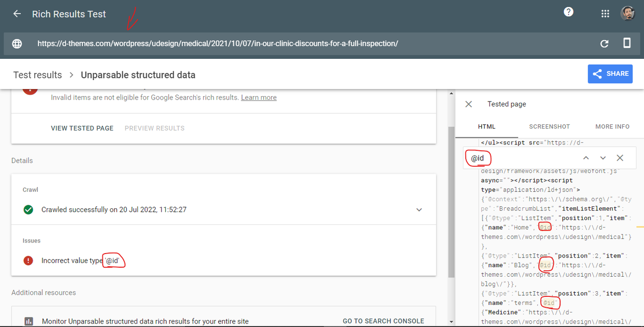
Task: Click the red error icon beside Incorrect value type
Action: 29,261
